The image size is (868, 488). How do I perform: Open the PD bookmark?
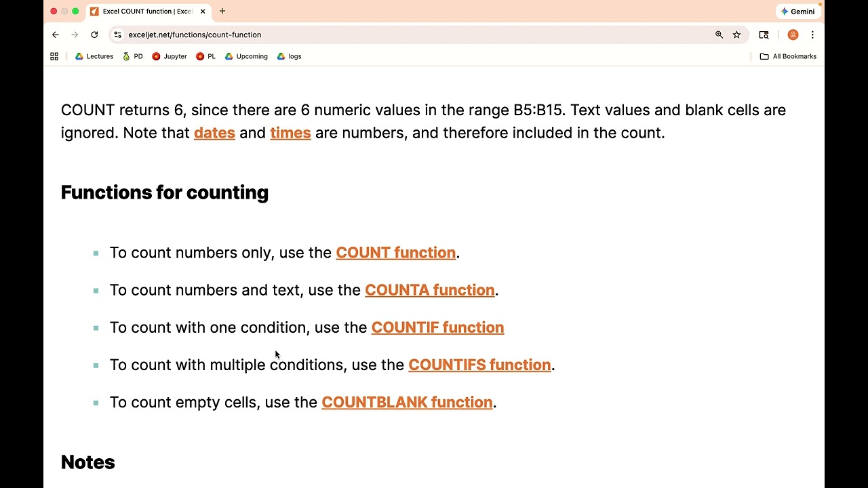coord(133,56)
